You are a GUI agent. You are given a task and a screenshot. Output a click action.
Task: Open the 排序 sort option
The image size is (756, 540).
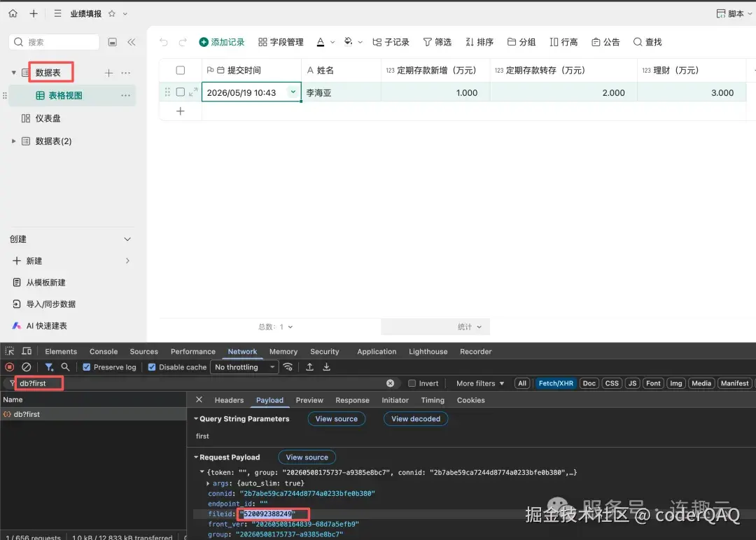point(479,42)
